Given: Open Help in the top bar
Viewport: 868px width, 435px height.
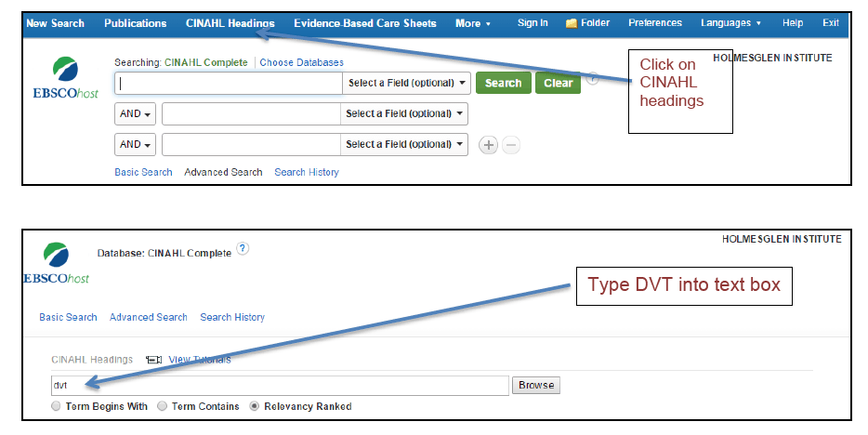Looking at the screenshot, I should click(793, 22).
